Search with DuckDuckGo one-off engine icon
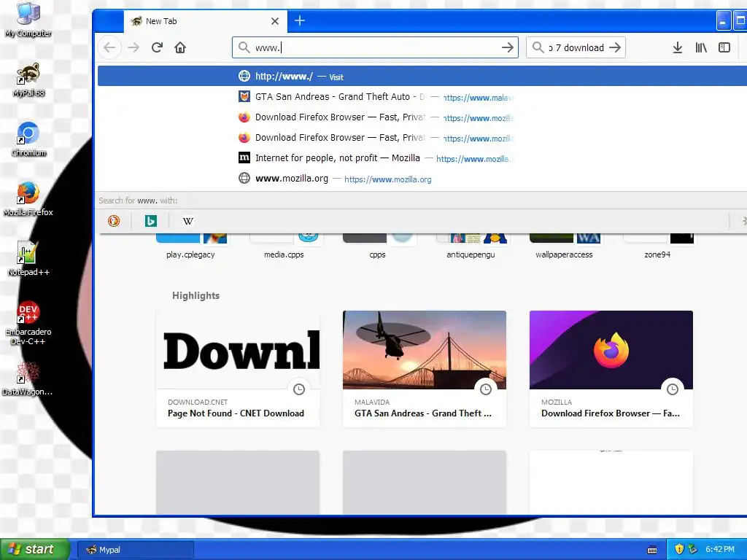Image resolution: width=747 pixels, height=560 pixels. pos(114,221)
